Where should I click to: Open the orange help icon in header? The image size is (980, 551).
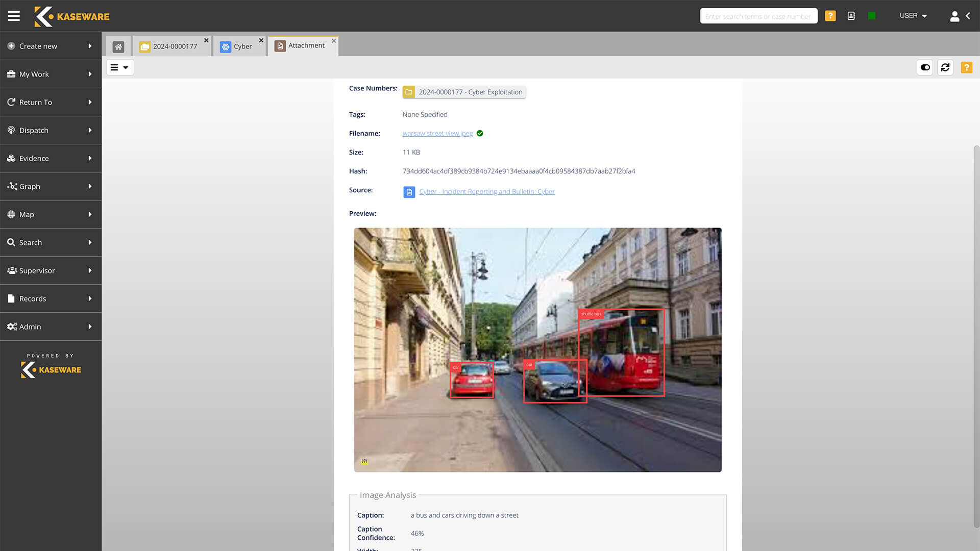click(830, 16)
